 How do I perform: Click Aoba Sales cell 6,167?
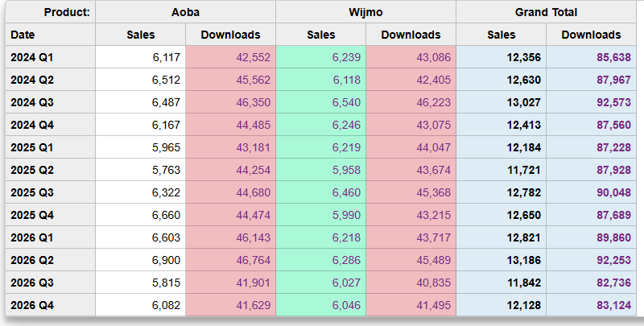point(140,125)
